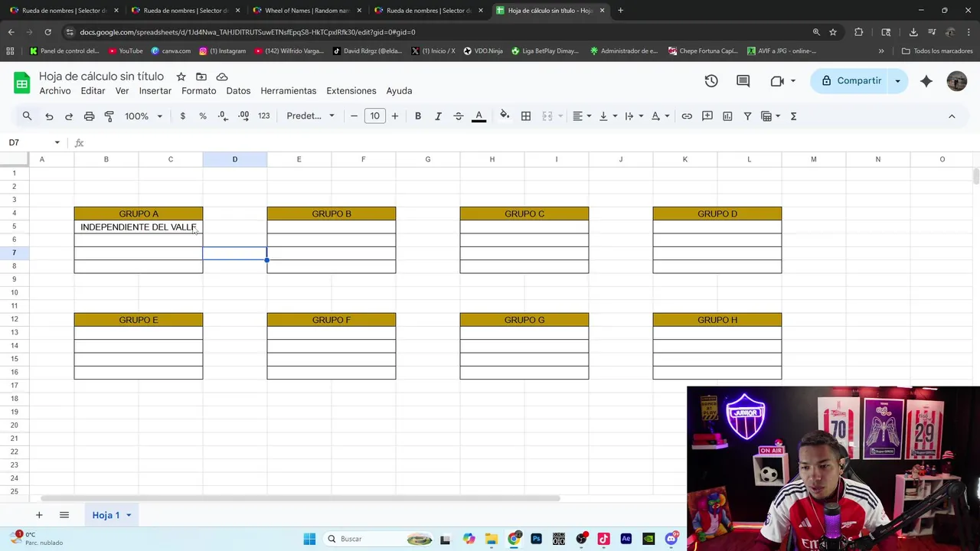Format selection as percent
The height and width of the screenshot is (551, 980).
(203, 116)
